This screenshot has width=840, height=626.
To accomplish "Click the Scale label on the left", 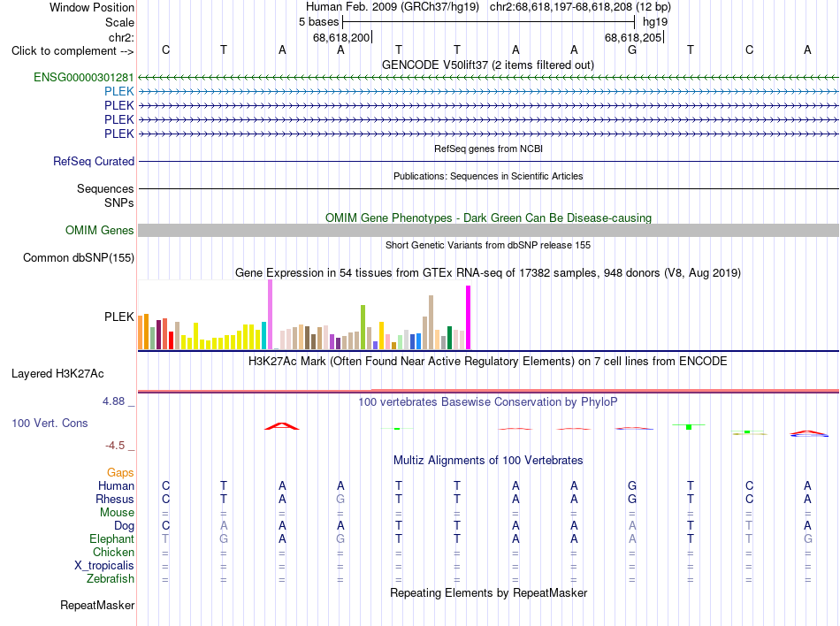I will click(x=119, y=22).
